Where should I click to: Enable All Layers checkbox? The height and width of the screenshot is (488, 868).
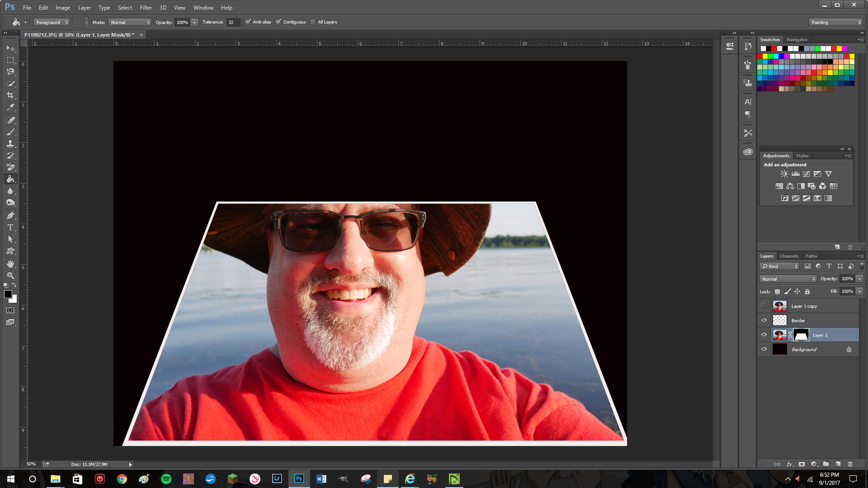point(313,22)
